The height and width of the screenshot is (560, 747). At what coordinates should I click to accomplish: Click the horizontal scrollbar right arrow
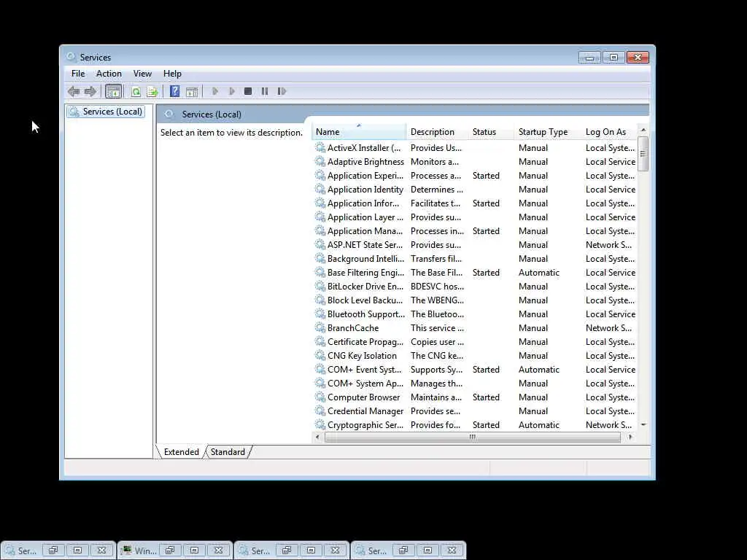(x=631, y=437)
